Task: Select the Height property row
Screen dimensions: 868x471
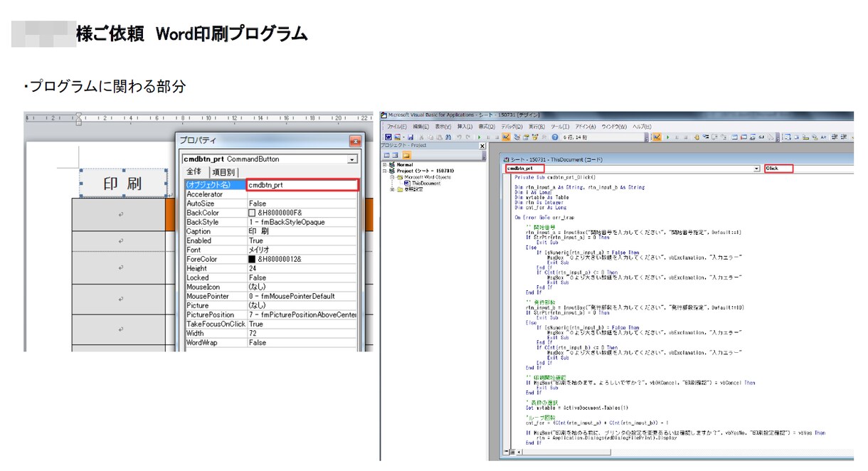Action: pos(270,268)
